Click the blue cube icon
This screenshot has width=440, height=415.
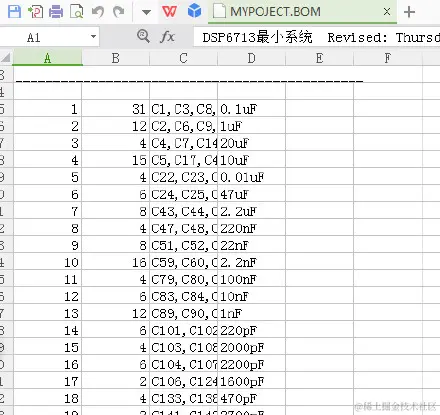click(194, 11)
